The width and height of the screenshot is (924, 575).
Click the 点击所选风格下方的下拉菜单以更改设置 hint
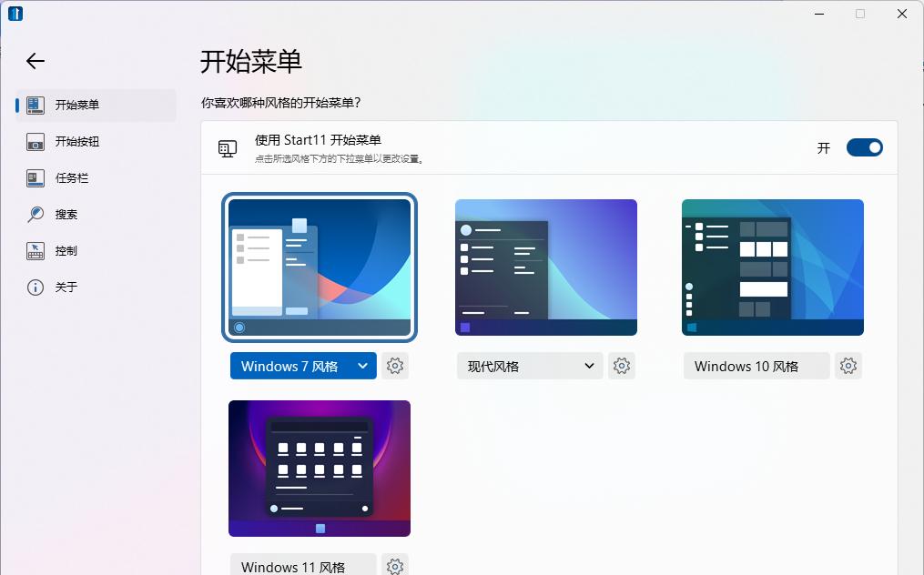340,158
